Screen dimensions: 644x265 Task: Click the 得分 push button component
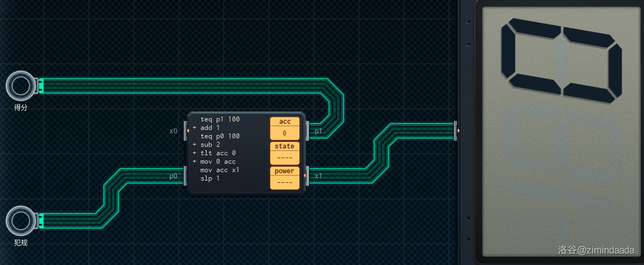pyautogui.click(x=21, y=86)
